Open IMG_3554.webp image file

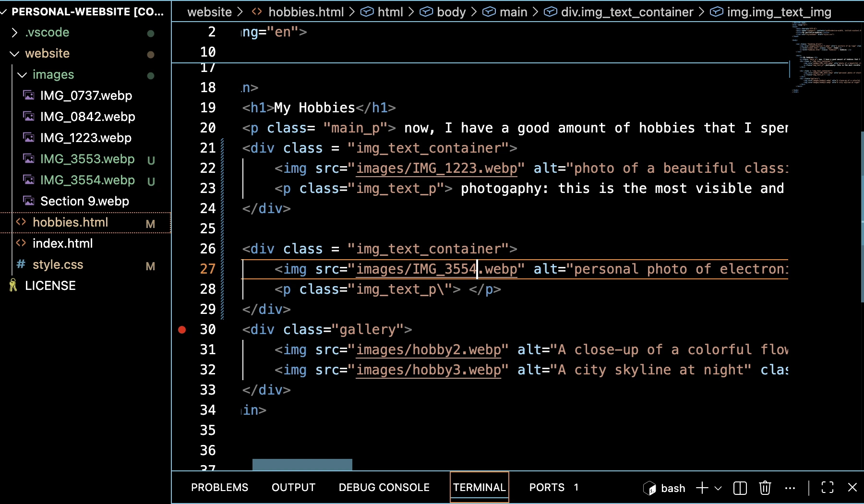pyautogui.click(x=87, y=180)
